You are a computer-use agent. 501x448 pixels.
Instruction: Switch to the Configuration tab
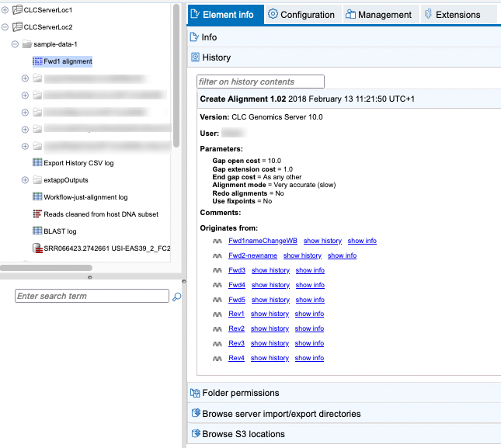point(301,15)
